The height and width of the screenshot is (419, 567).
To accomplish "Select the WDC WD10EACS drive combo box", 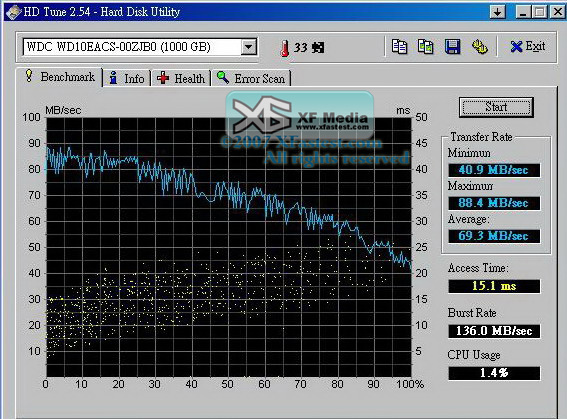I will pyautogui.click(x=140, y=47).
